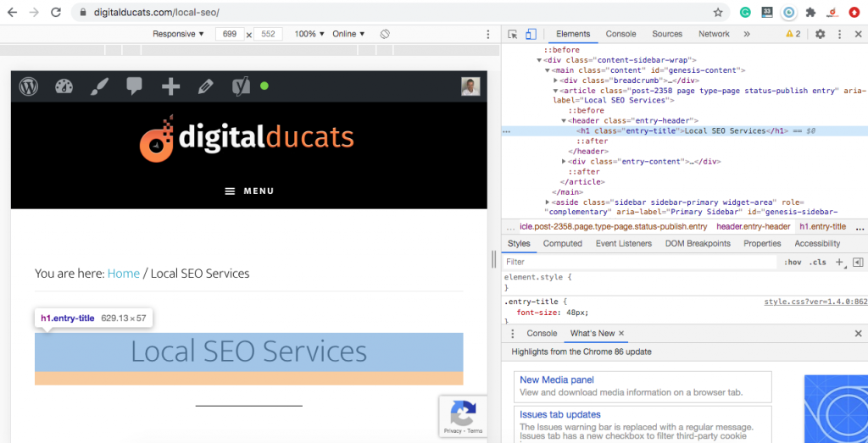Edit the viewport height field 552
868x443 pixels.
[x=268, y=34]
